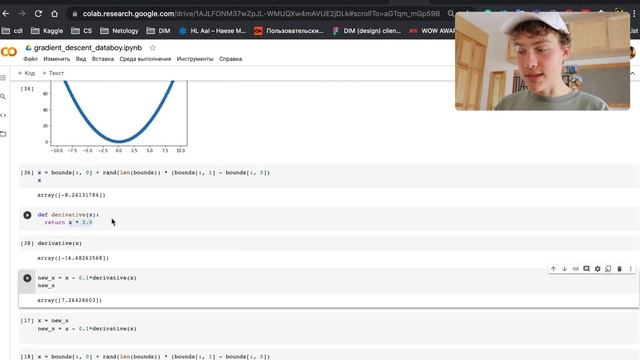Viewport: 640px width, 360px height.
Task: Add a comment to the cell
Action: tap(587, 269)
